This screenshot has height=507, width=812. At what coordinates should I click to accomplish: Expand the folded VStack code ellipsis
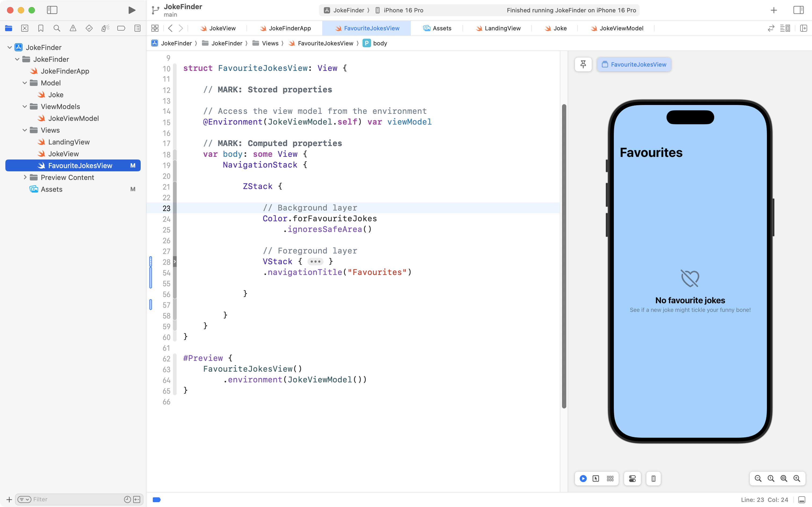[315, 262]
